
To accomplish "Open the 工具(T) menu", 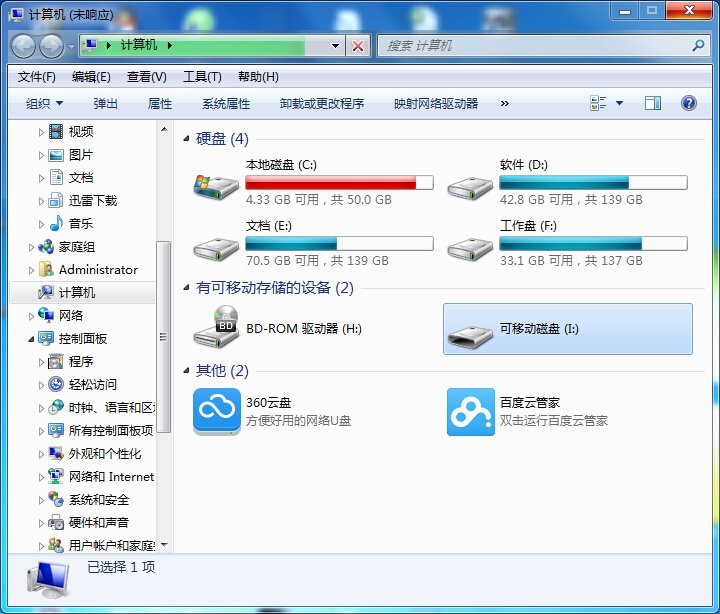I will pos(202,77).
